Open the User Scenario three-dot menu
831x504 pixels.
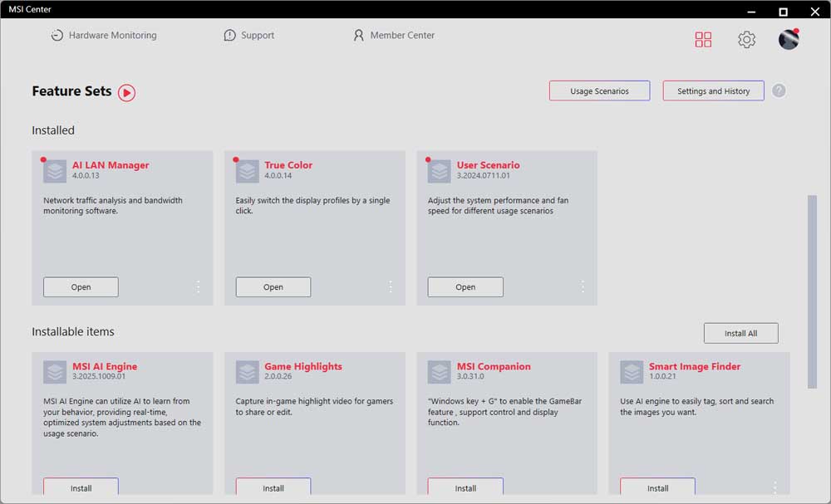tap(583, 286)
